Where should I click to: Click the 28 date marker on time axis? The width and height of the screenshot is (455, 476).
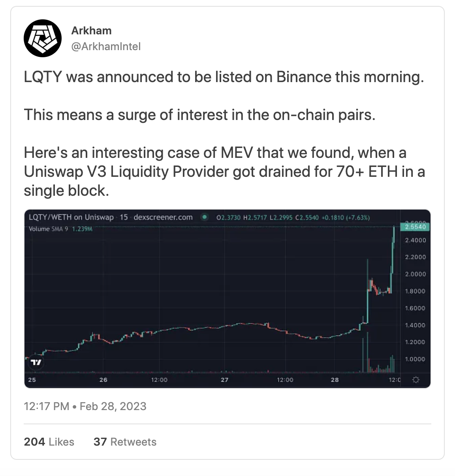(x=335, y=380)
